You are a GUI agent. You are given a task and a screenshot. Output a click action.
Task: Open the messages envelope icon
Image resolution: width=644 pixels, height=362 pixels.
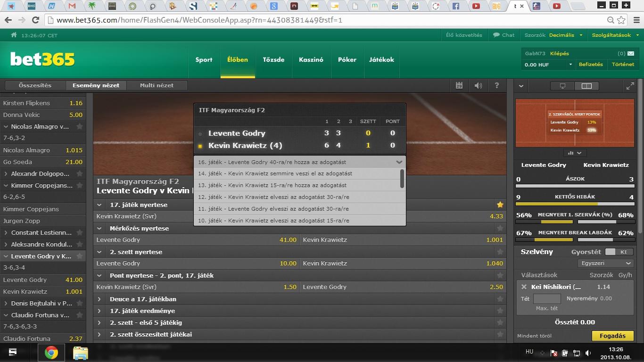[631, 53]
